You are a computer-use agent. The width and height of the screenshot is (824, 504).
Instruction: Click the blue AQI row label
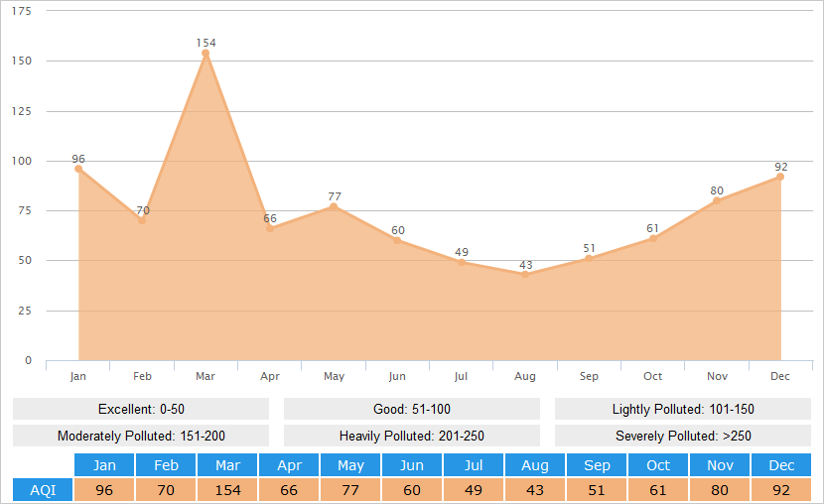tap(43, 490)
